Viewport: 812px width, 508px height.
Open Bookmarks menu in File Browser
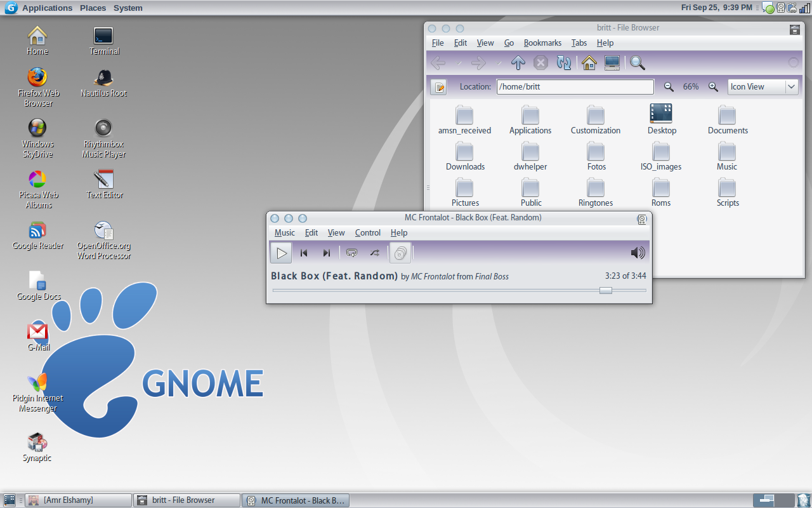542,43
